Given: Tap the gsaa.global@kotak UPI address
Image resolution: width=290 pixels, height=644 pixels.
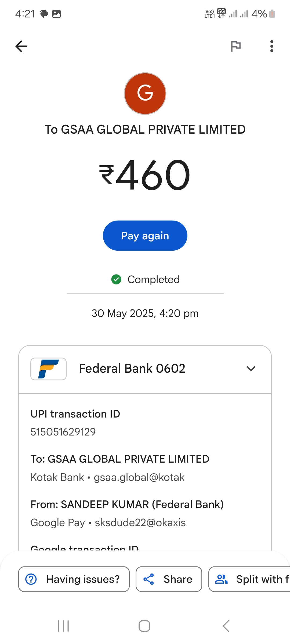Looking at the screenshot, I should coord(139,477).
